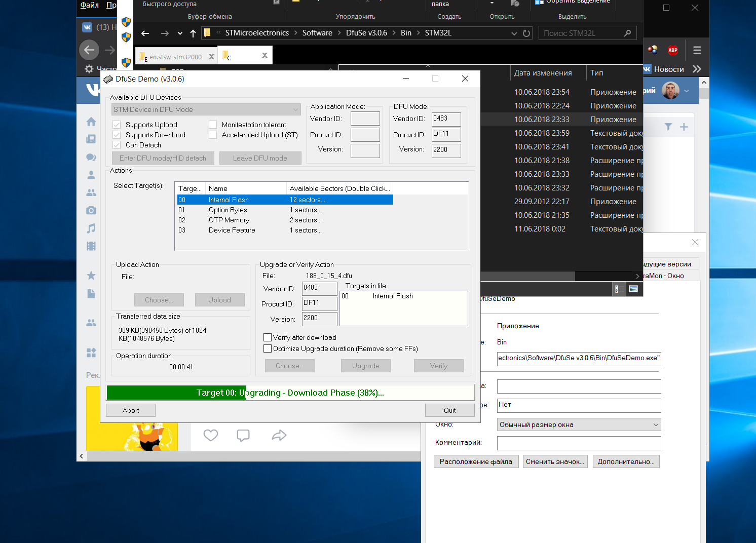Click the heart like icon

pos(210,435)
